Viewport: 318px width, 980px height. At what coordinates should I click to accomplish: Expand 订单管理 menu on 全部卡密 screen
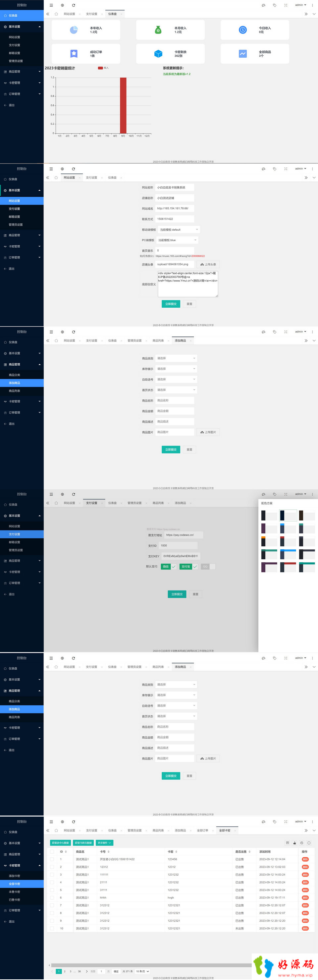tap(22, 910)
